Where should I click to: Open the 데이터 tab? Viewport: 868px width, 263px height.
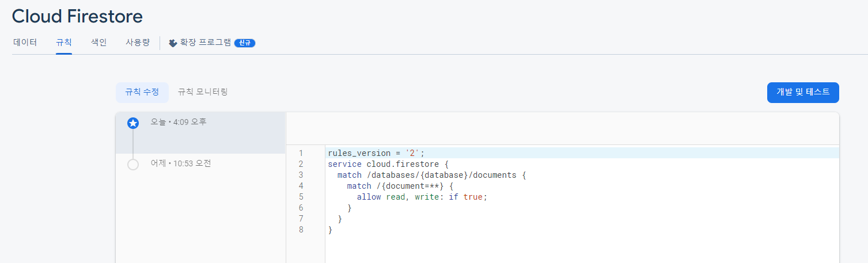[25, 43]
